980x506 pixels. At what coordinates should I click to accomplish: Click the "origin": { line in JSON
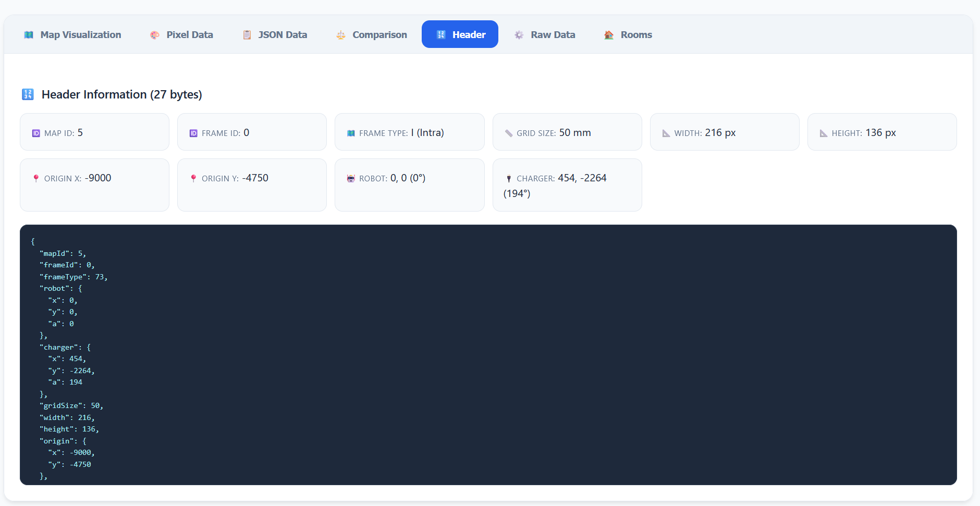[63, 441]
